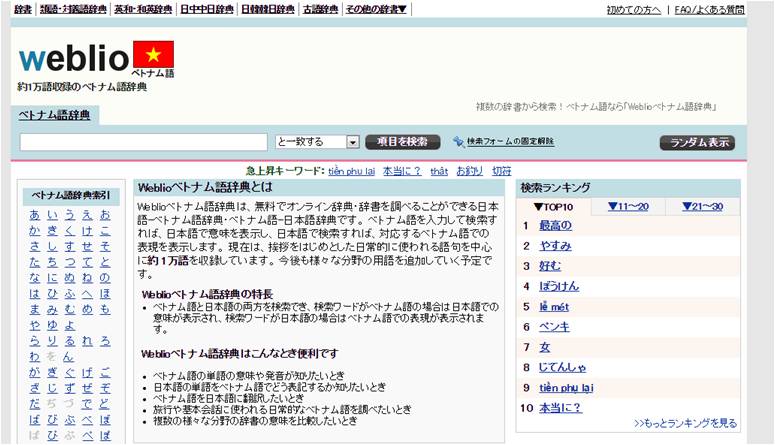Open the 類語・対義語辞典 menu link

tap(73, 9)
